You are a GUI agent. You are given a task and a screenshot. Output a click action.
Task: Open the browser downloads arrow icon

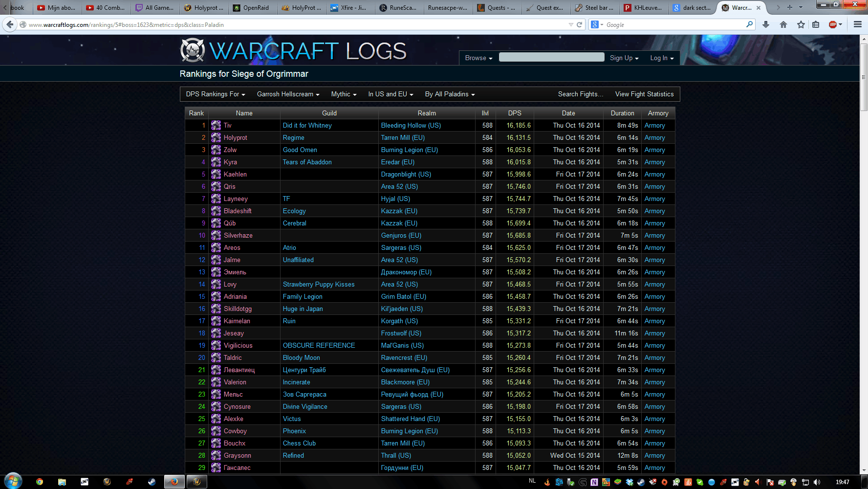[x=766, y=24]
